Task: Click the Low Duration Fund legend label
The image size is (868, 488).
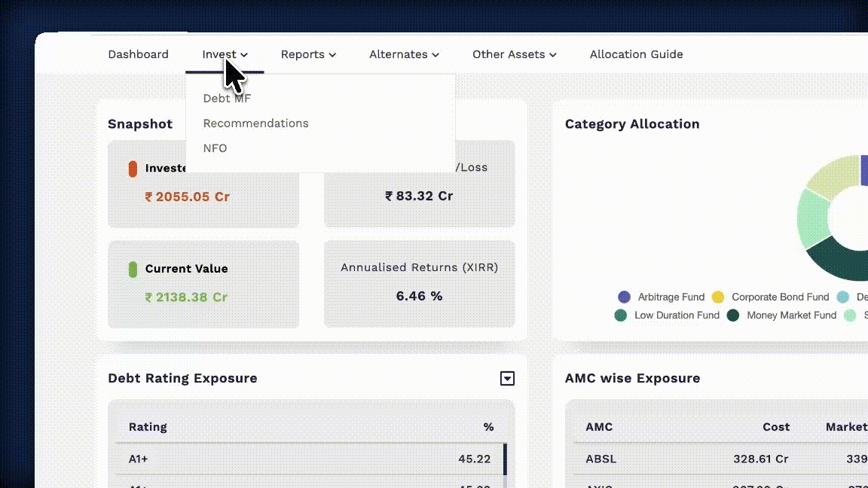Action: coord(677,316)
